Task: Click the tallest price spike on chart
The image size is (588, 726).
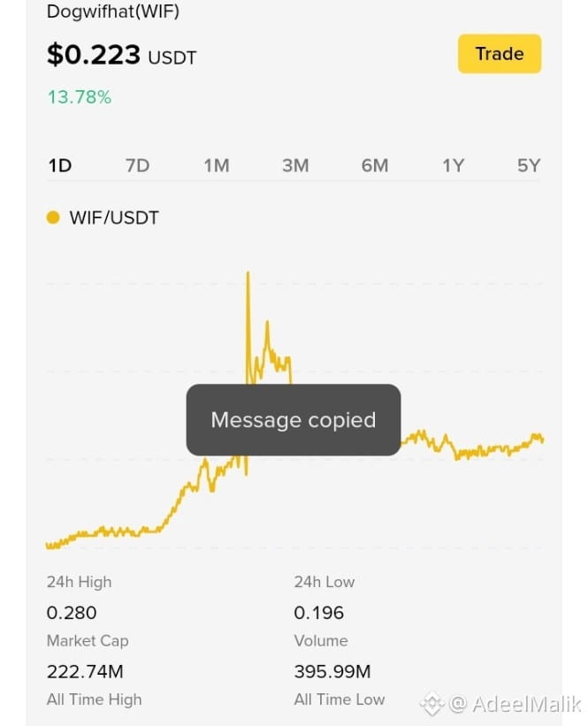Action: 248,274
